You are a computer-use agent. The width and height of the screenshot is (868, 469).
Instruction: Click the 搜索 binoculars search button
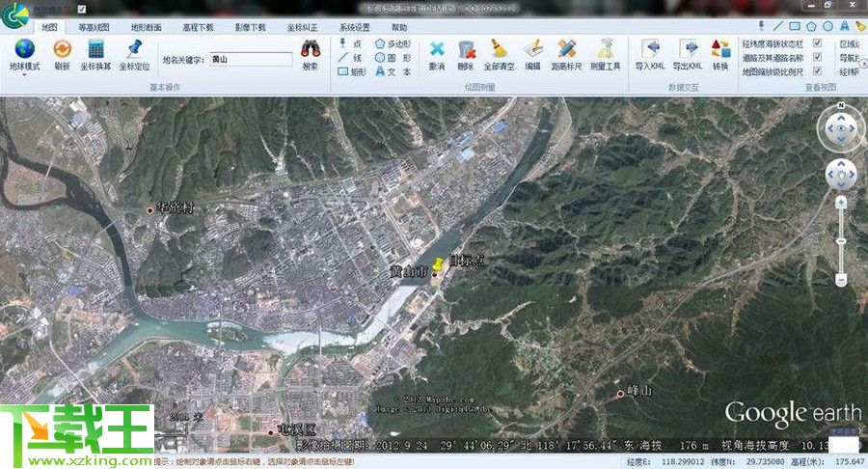point(310,54)
